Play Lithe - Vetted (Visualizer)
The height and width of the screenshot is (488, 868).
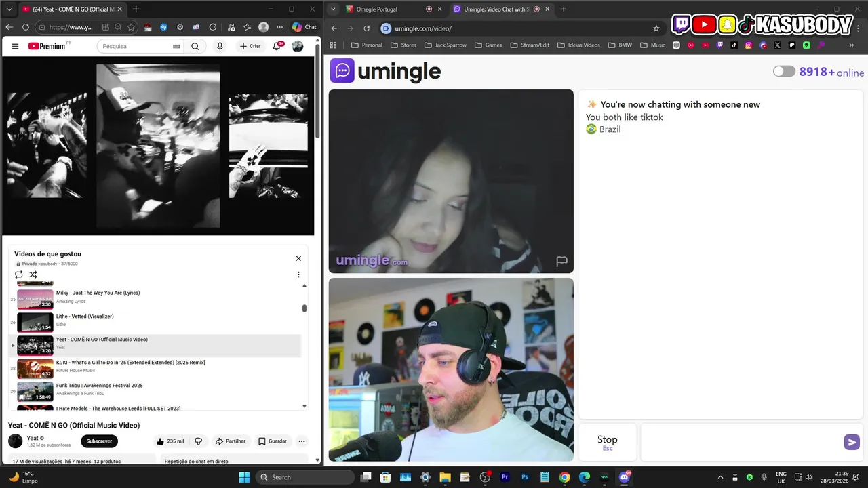(x=155, y=321)
